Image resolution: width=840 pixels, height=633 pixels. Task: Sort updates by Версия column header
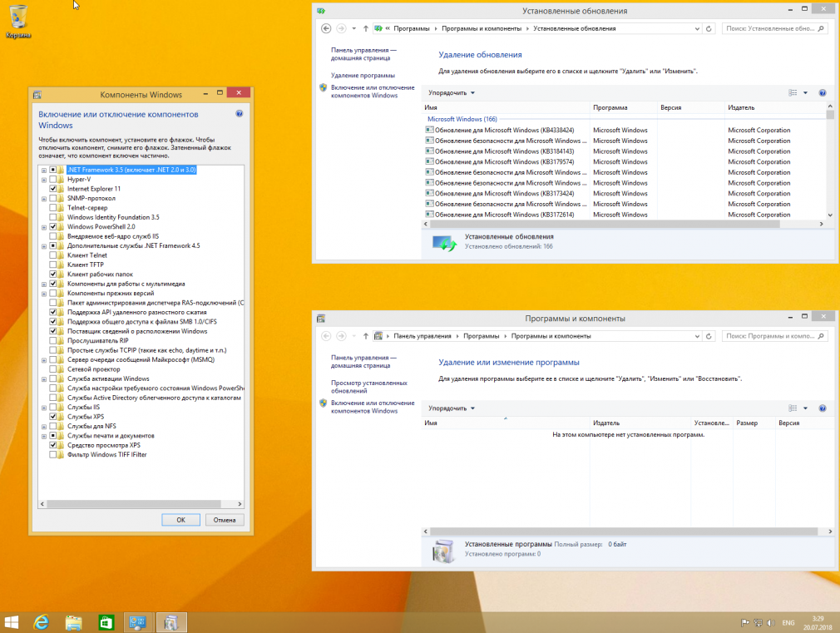point(690,108)
